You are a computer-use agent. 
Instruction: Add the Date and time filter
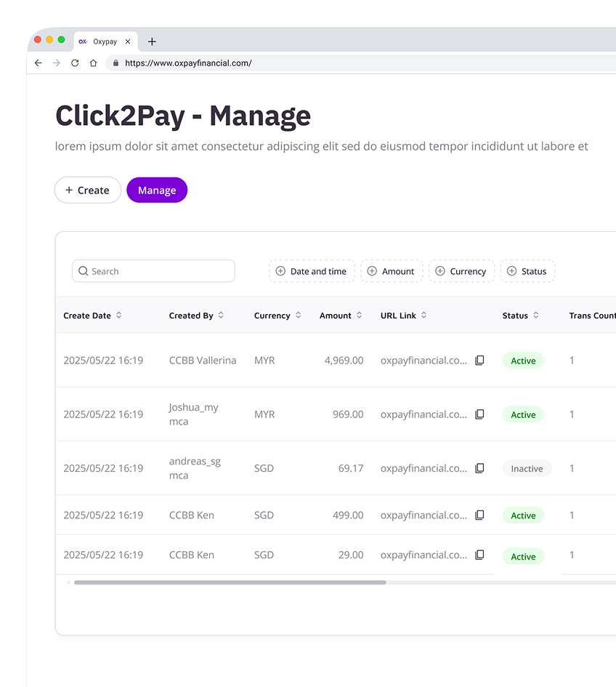[312, 271]
